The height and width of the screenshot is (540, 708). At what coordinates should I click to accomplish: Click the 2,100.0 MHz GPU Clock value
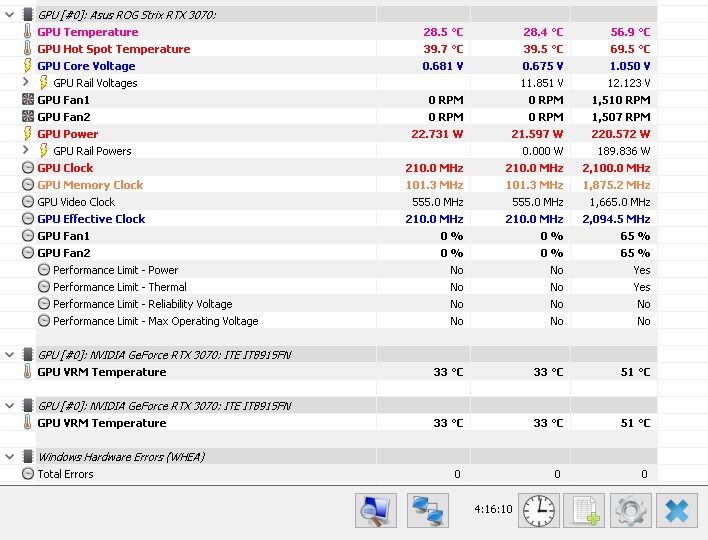click(616, 168)
